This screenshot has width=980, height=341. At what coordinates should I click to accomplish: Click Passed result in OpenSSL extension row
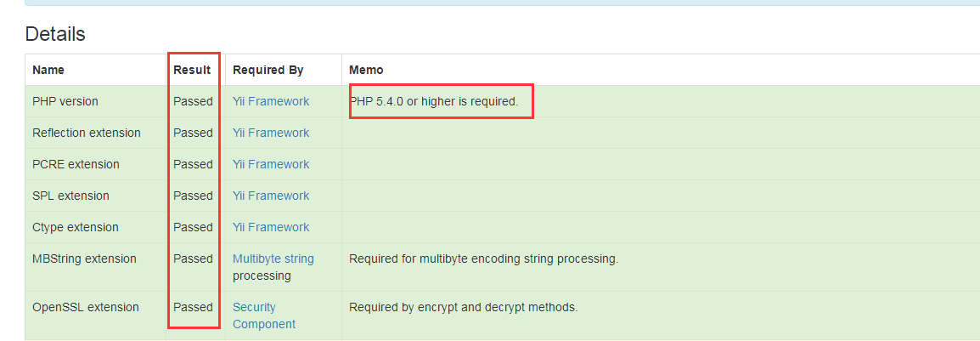(193, 307)
